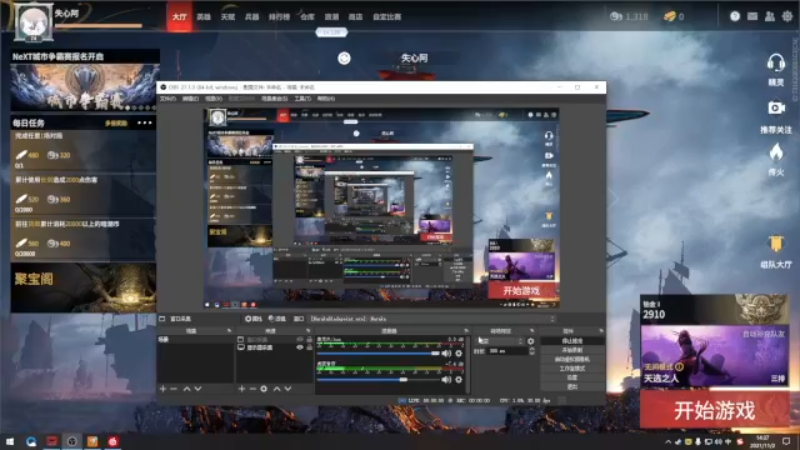Open the 工具 menu in OBS

tap(303, 98)
